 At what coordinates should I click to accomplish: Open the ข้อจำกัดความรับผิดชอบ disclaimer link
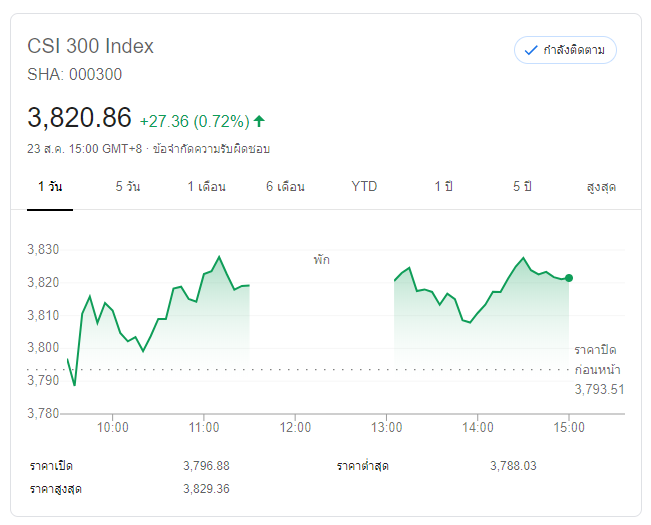tap(212, 149)
